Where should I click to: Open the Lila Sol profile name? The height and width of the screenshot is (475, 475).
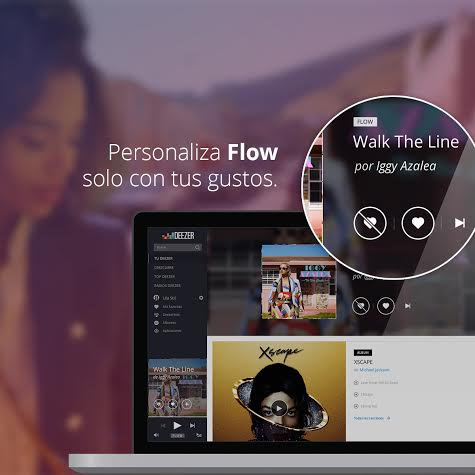pos(169,298)
